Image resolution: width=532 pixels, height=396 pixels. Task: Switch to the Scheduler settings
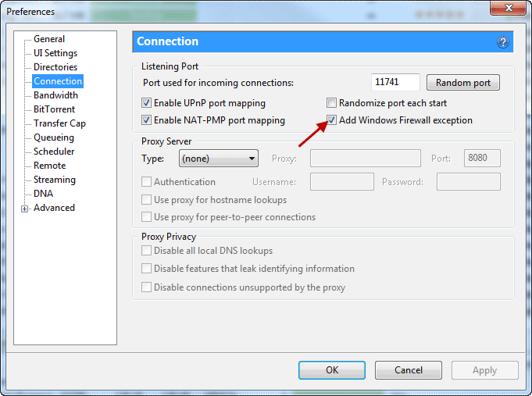click(54, 152)
